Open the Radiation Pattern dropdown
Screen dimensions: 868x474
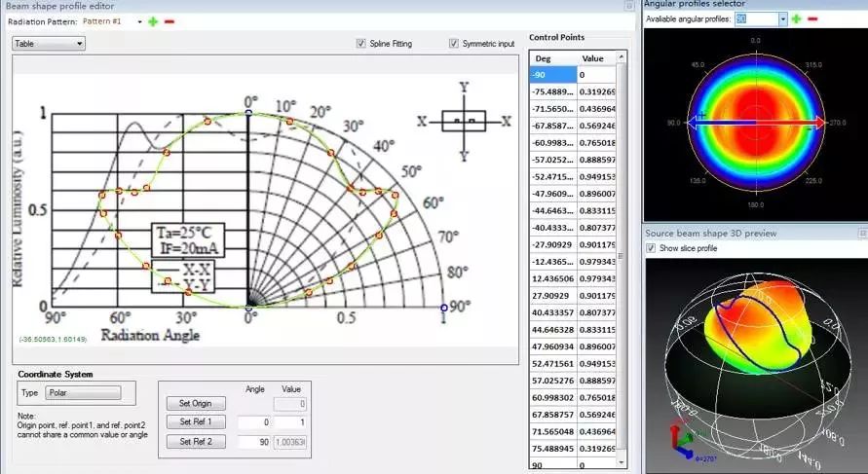tap(139, 20)
